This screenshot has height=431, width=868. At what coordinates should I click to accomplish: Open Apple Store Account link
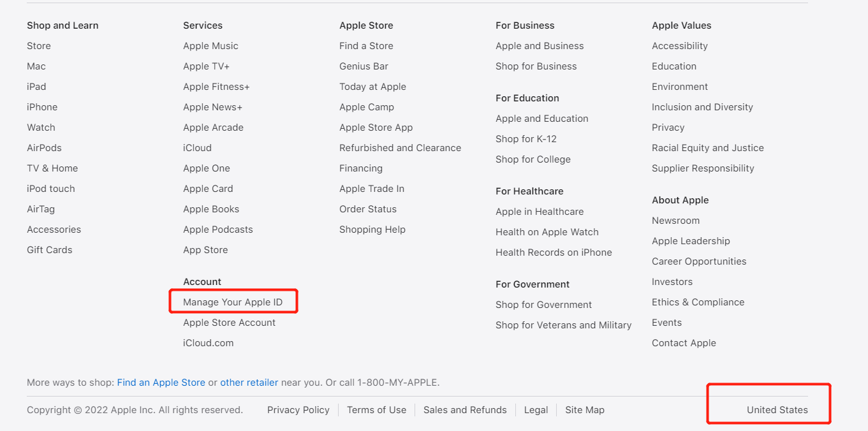pyautogui.click(x=229, y=323)
